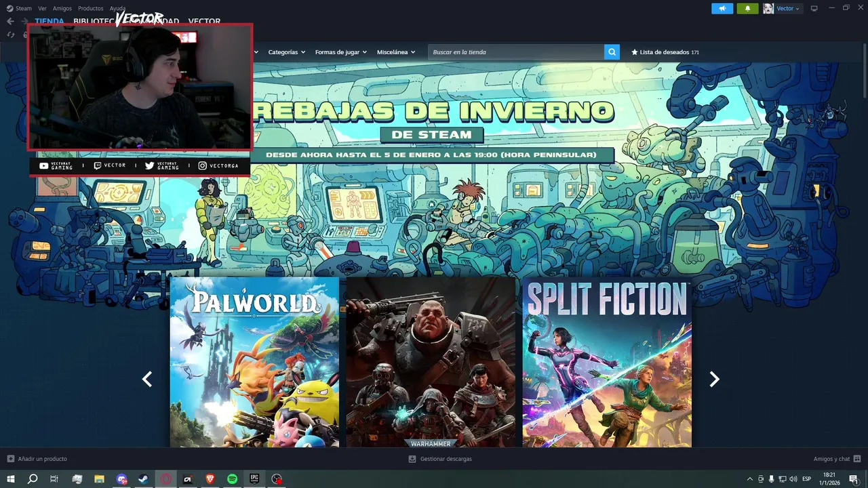Click the microphone tray icon
Image resolution: width=868 pixels, height=488 pixels.
(x=772, y=479)
